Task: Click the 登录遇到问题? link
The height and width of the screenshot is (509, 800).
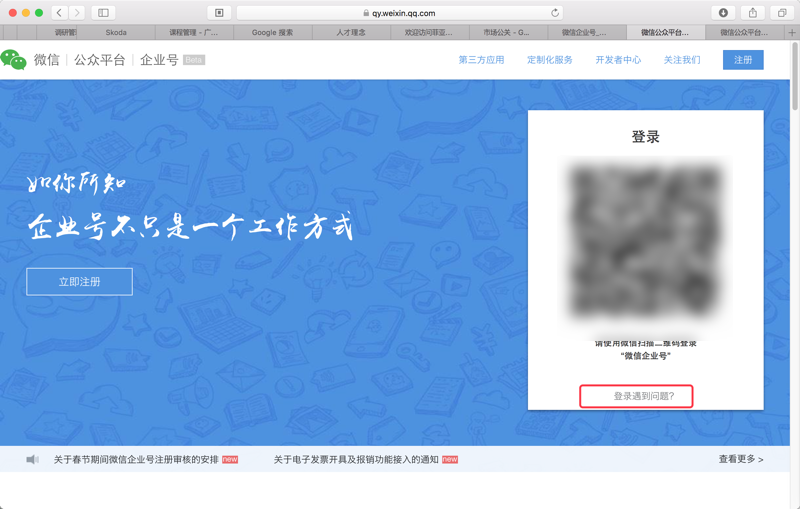Action: pos(644,396)
